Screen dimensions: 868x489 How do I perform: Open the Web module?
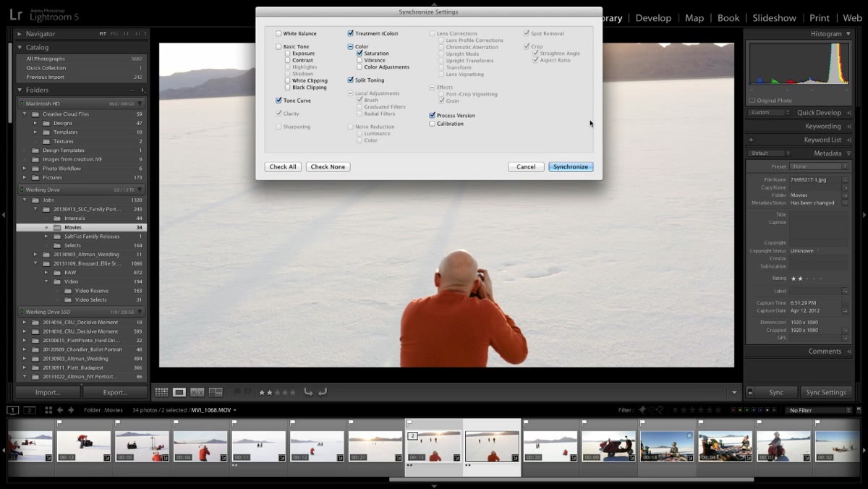coord(852,18)
